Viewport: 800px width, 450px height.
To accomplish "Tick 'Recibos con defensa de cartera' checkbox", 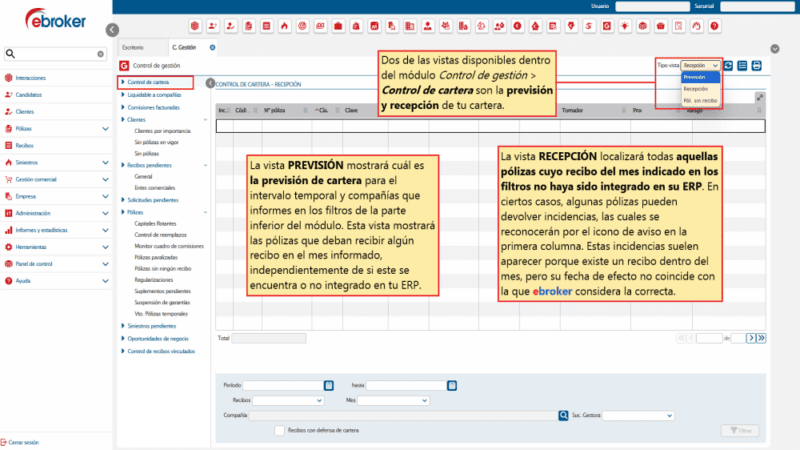I will 279,431.
